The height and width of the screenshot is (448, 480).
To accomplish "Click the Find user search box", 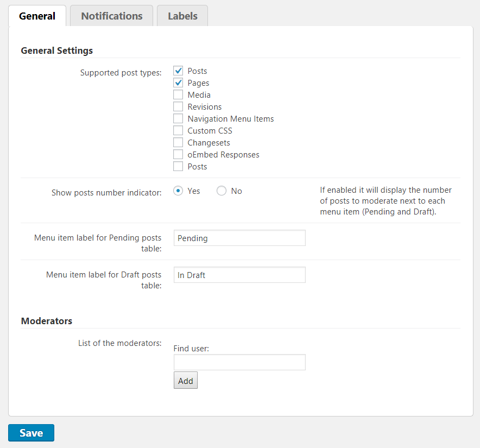I will pos(239,362).
